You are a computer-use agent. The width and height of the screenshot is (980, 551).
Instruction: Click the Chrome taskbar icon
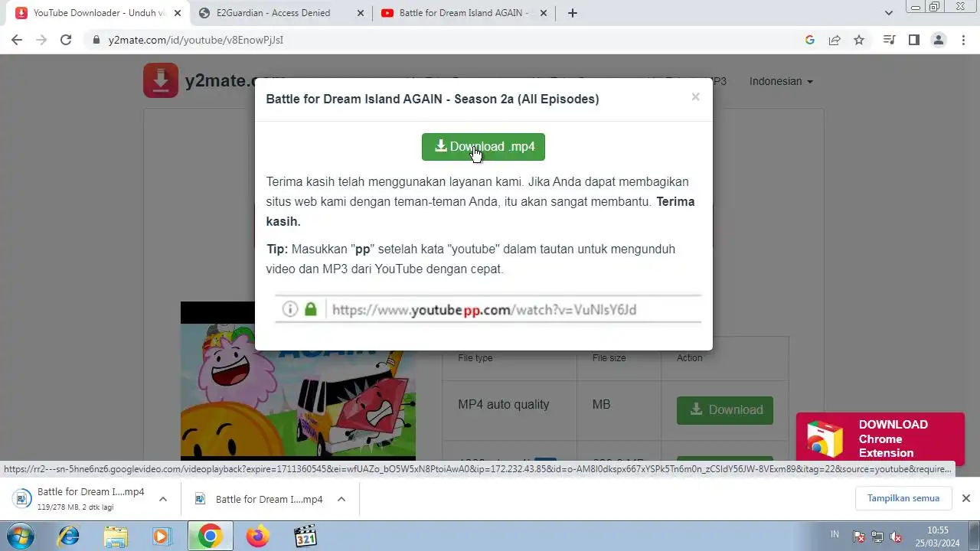coord(211,536)
